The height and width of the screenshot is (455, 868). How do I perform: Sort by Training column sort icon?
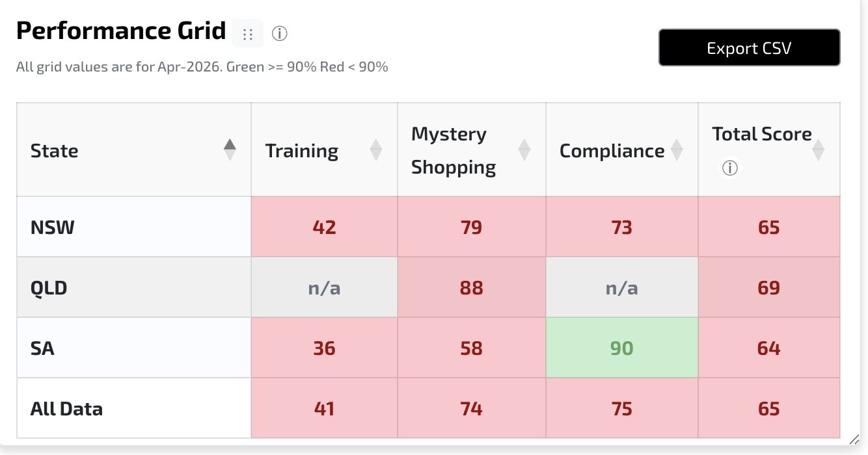click(376, 150)
